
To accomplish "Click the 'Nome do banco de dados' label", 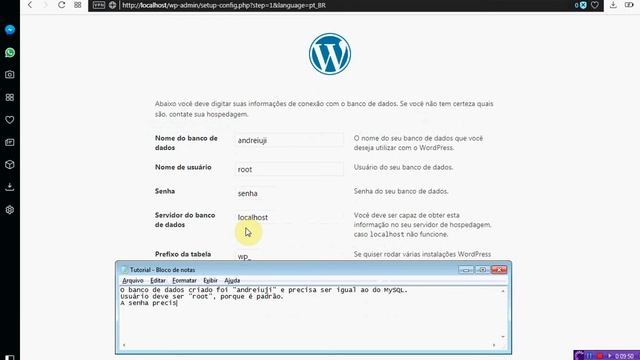I will point(186,143).
